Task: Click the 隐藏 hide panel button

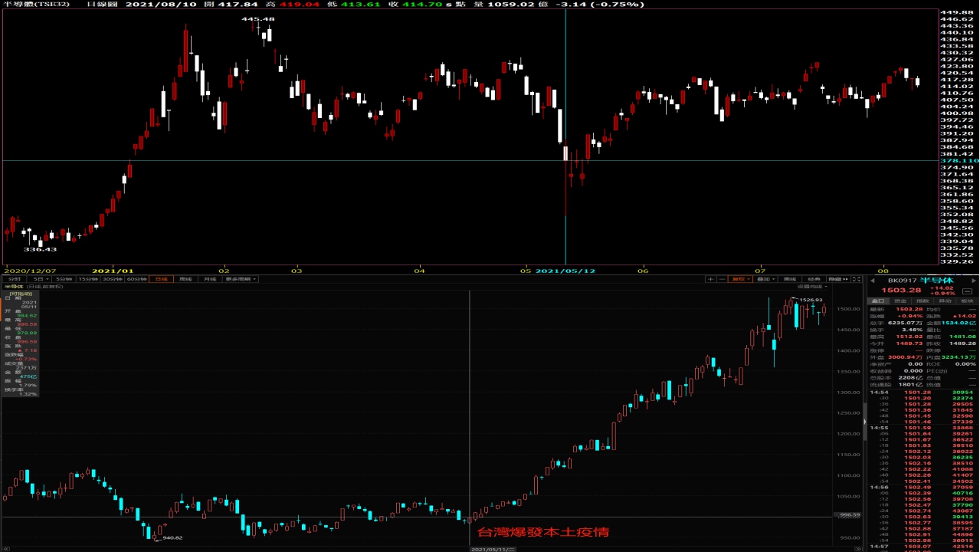Action: click(x=838, y=279)
